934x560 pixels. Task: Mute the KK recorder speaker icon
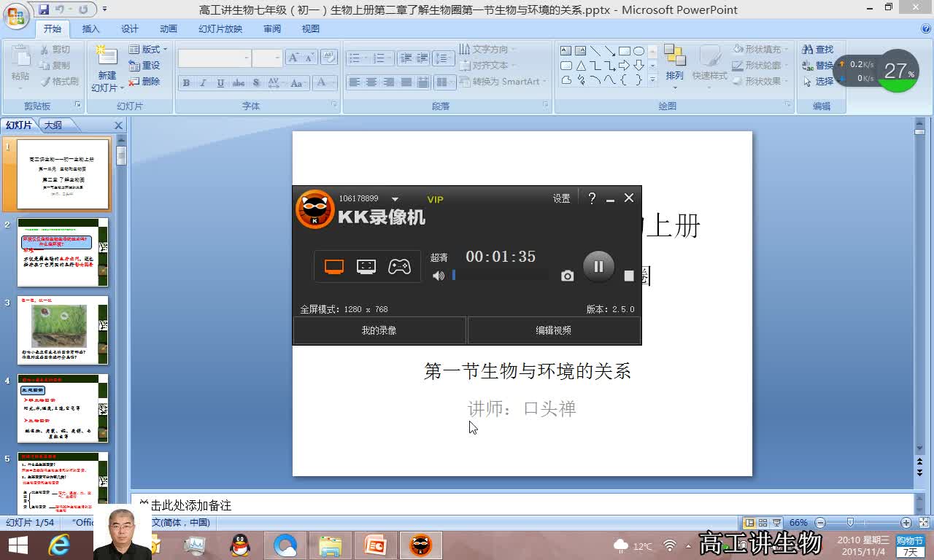pyautogui.click(x=439, y=276)
